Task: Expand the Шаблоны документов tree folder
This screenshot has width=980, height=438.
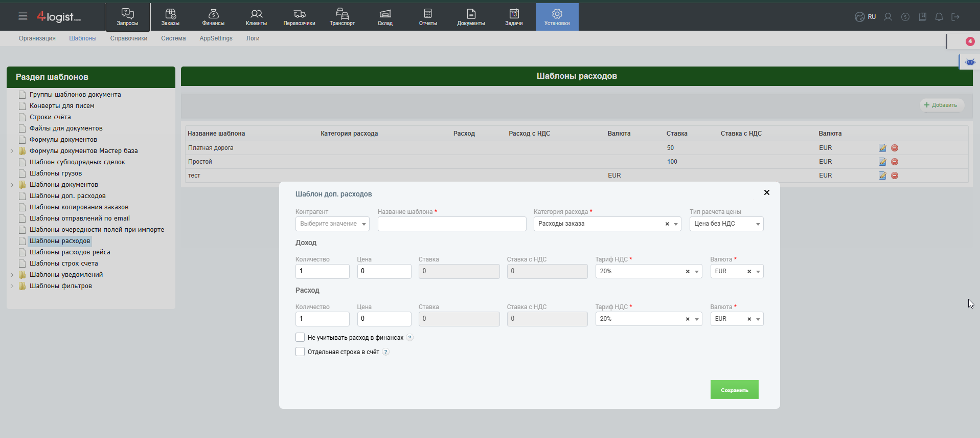Action: click(12, 185)
